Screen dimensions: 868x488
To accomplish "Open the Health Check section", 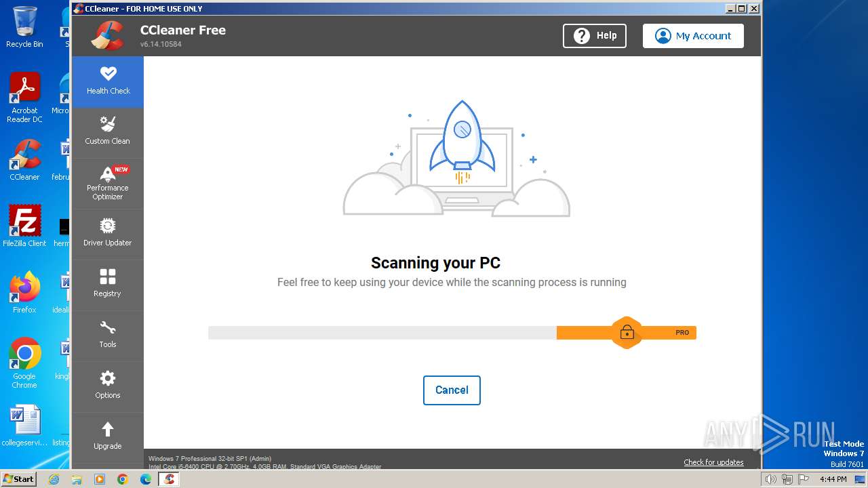I will tap(108, 81).
